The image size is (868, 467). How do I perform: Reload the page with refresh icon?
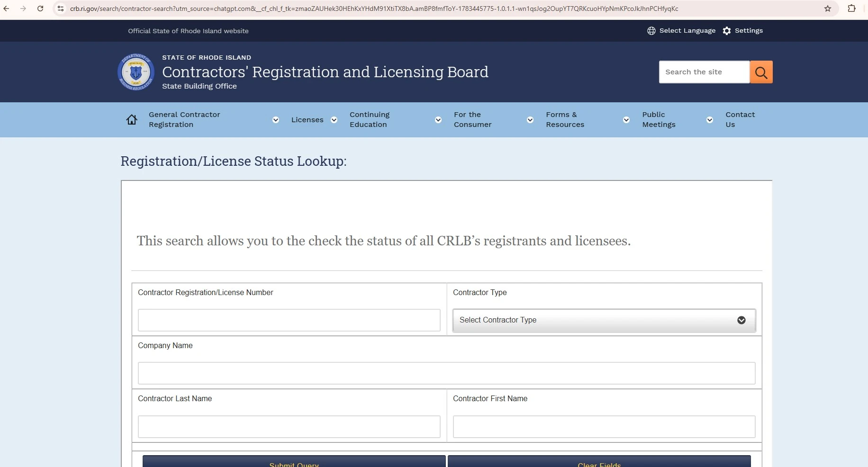(x=40, y=9)
